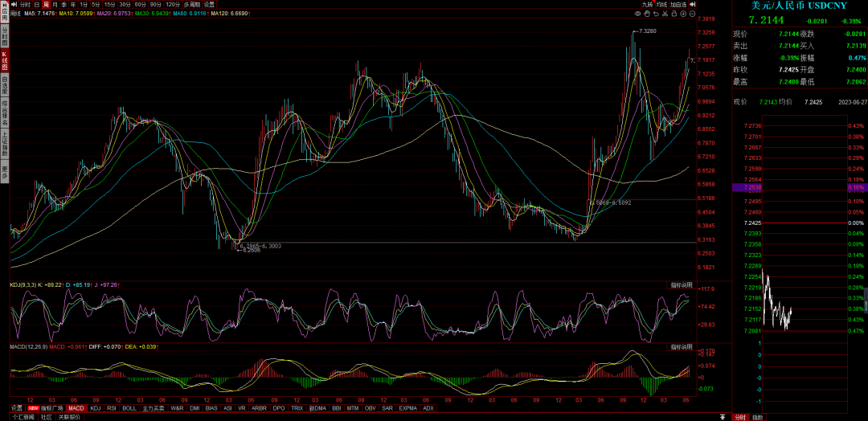Viewport: 868px width, 421px height.
Task: Select the 15分 period
Action: pos(109,5)
